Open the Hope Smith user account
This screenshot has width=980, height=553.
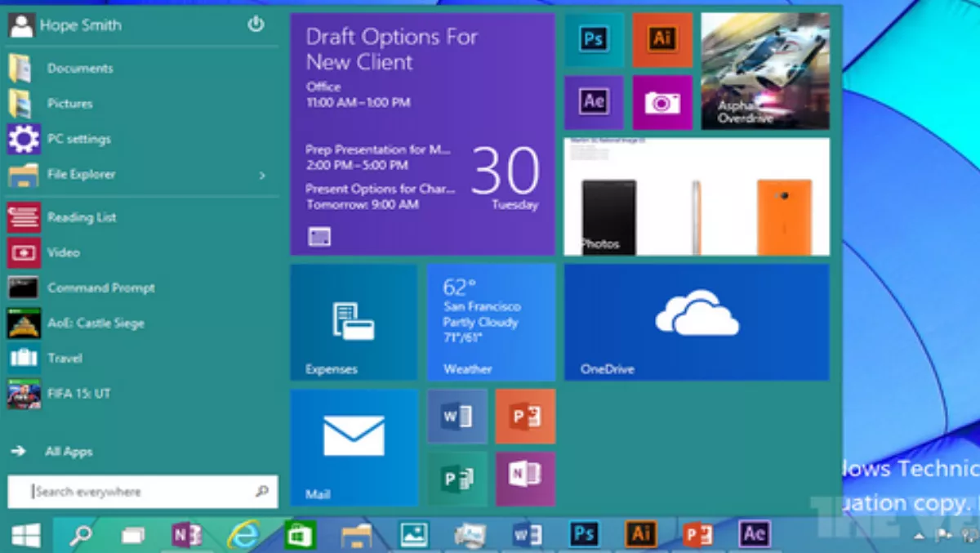click(65, 25)
